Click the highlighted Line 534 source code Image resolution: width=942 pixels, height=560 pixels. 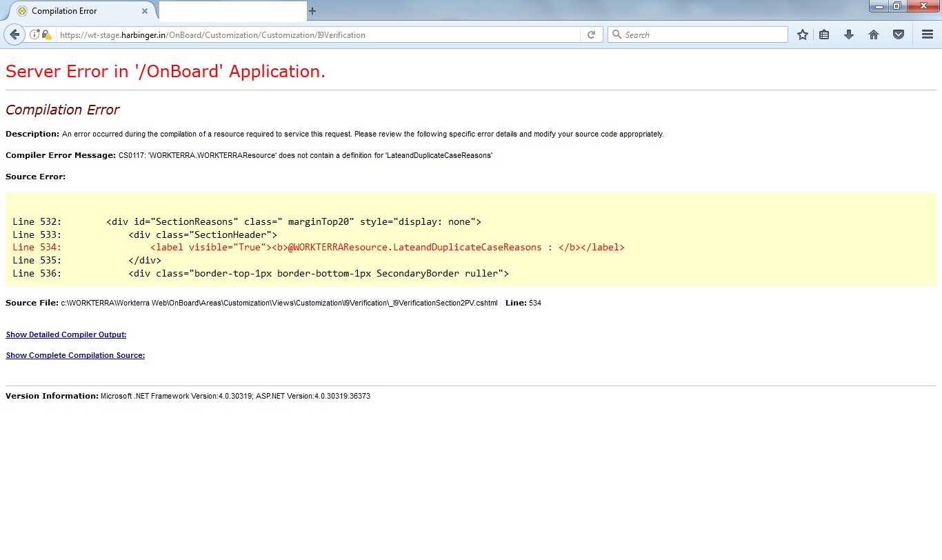click(x=386, y=247)
